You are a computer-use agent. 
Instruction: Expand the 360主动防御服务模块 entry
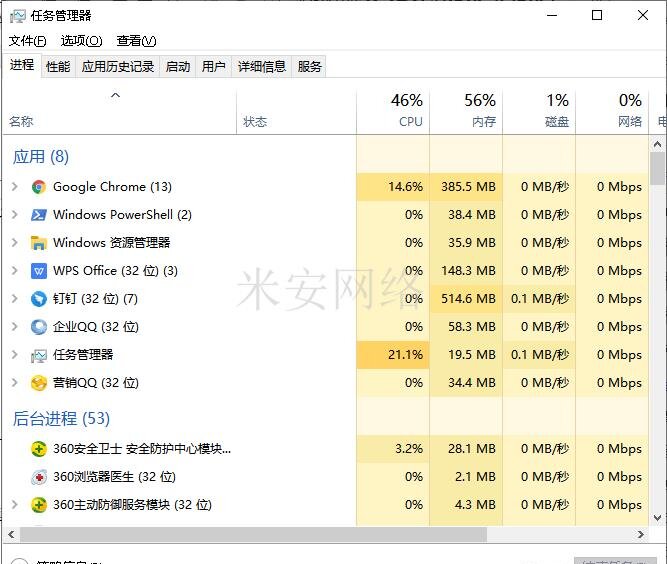coord(14,505)
